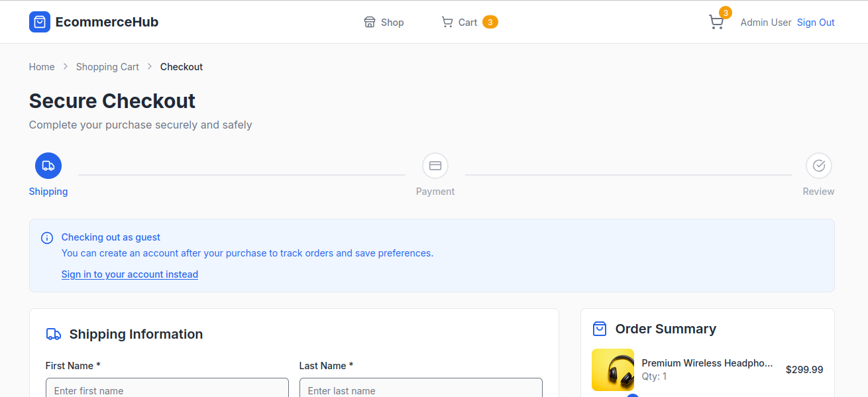Click Sign Out link

coord(816,23)
